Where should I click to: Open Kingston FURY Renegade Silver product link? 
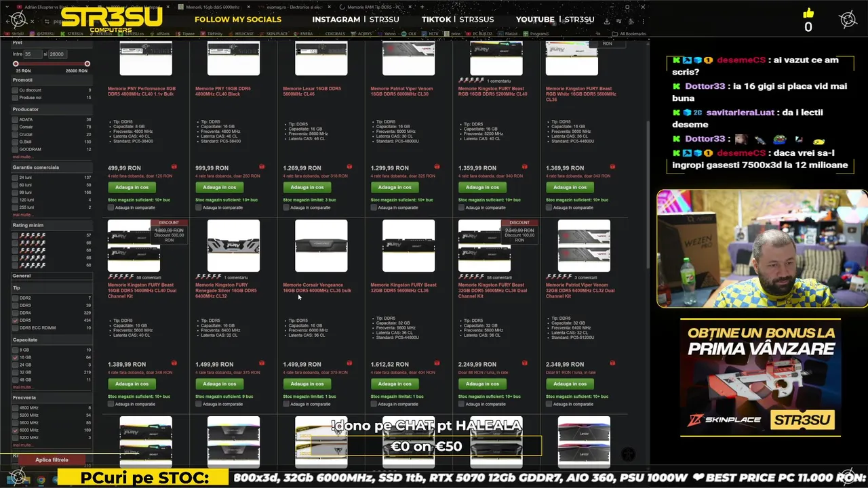[x=226, y=291]
